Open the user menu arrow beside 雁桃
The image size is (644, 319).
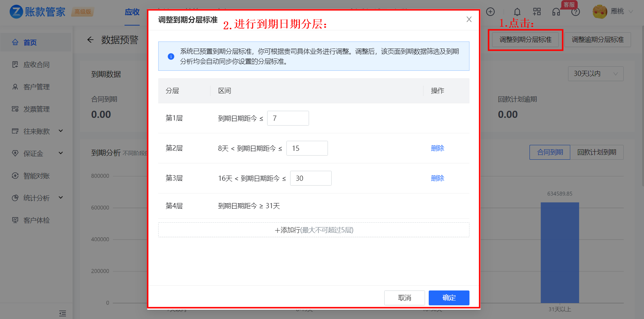(631, 11)
